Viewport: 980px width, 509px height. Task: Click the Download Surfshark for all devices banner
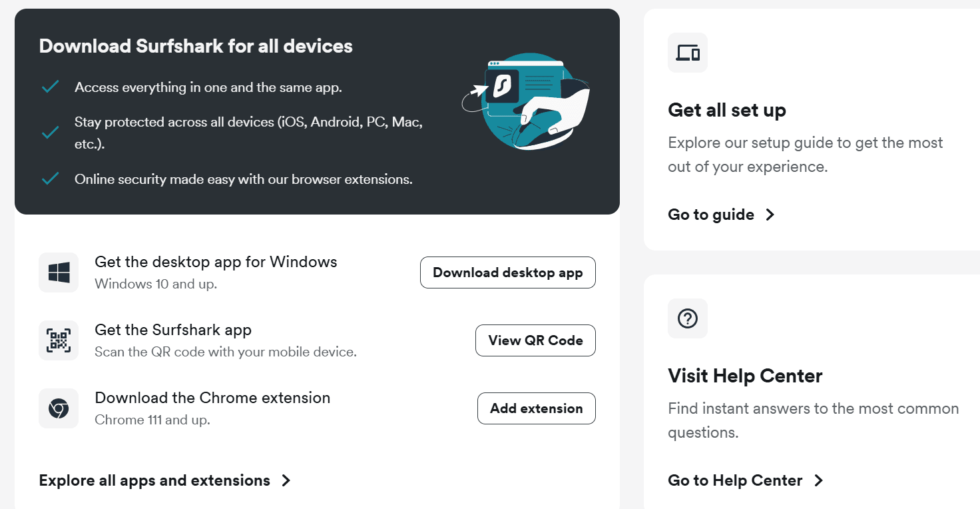pyautogui.click(x=196, y=45)
